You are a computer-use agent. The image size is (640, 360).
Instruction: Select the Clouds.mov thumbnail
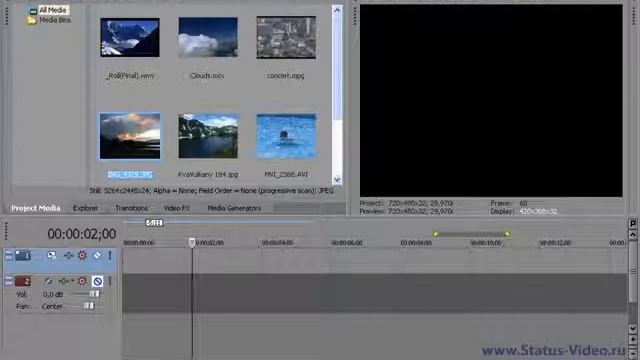pyautogui.click(x=208, y=37)
